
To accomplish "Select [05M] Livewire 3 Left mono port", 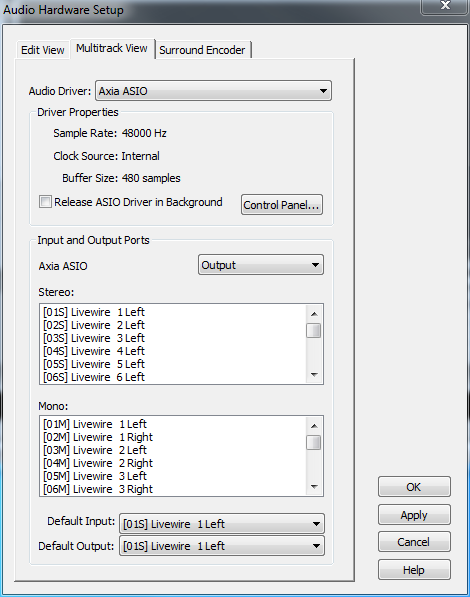I will tap(94, 476).
